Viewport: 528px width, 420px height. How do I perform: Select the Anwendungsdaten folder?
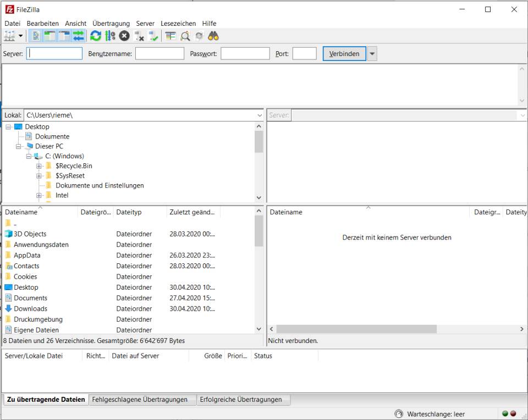tap(41, 245)
